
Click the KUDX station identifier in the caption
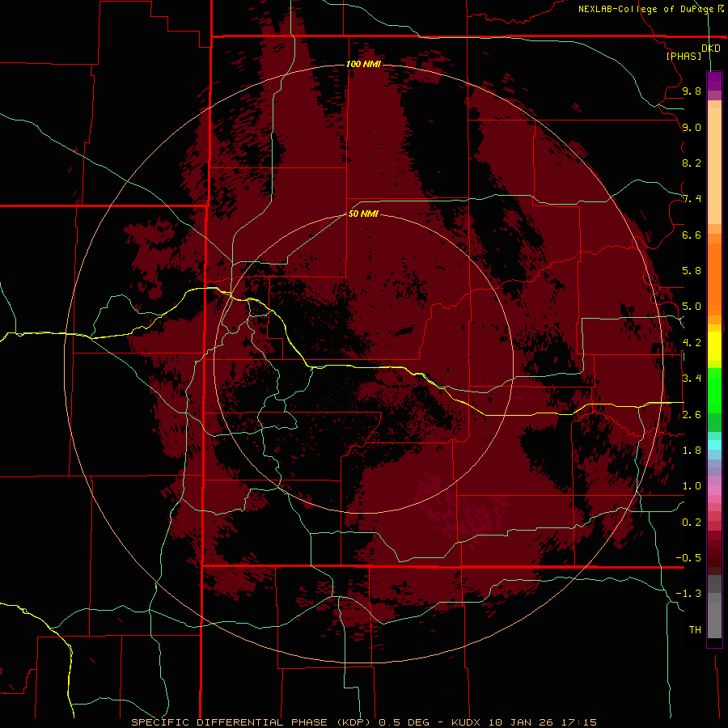coord(468,722)
